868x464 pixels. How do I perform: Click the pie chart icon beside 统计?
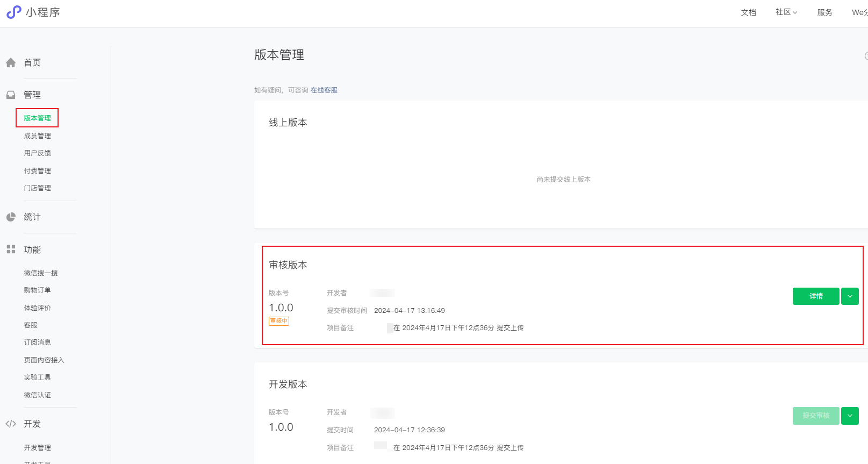click(11, 217)
